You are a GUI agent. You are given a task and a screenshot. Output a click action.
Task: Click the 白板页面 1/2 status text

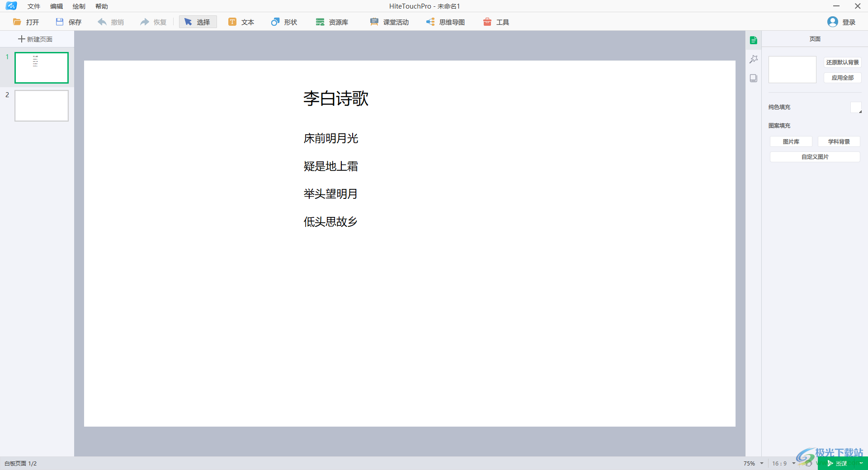coord(21,464)
